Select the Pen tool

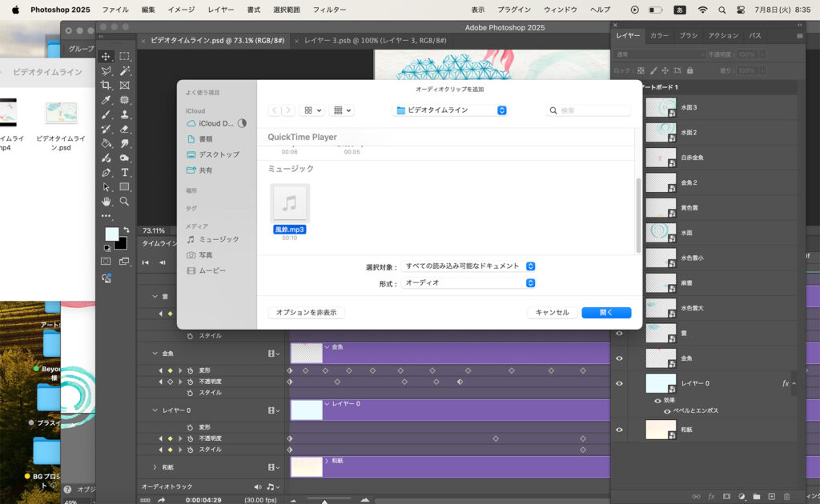pyautogui.click(x=107, y=172)
